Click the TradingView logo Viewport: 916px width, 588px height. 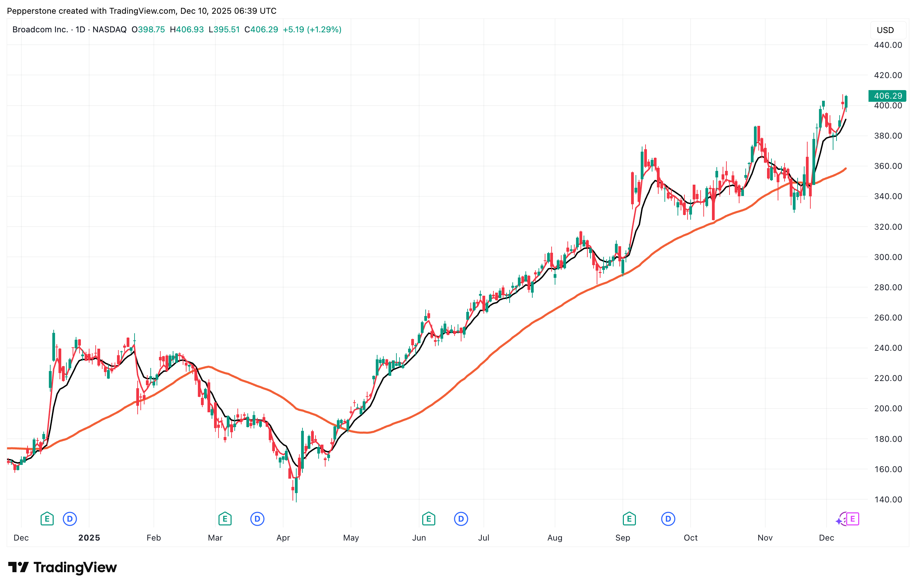pyautogui.click(x=62, y=567)
